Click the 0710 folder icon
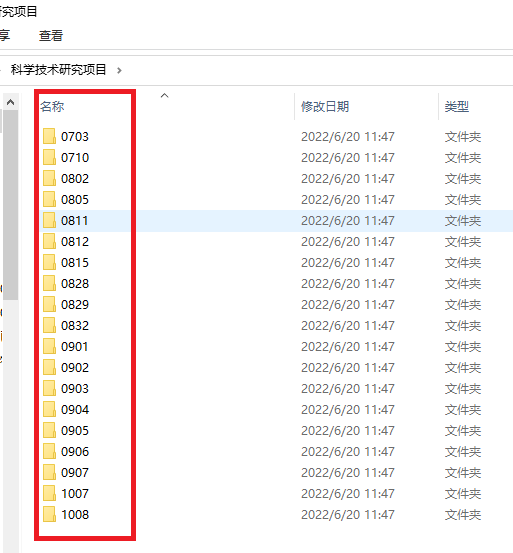Image resolution: width=513 pixels, height=553 pixels. (x=49, y=157)
